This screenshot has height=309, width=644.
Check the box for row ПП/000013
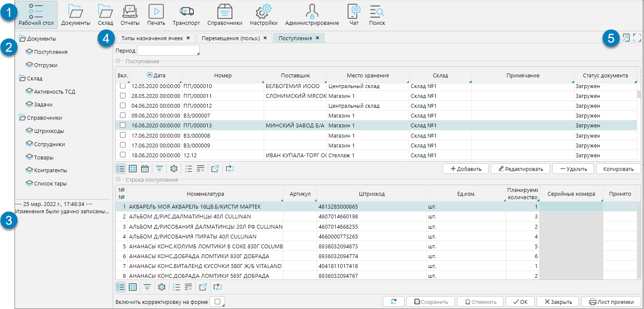[x=123, y=126]
